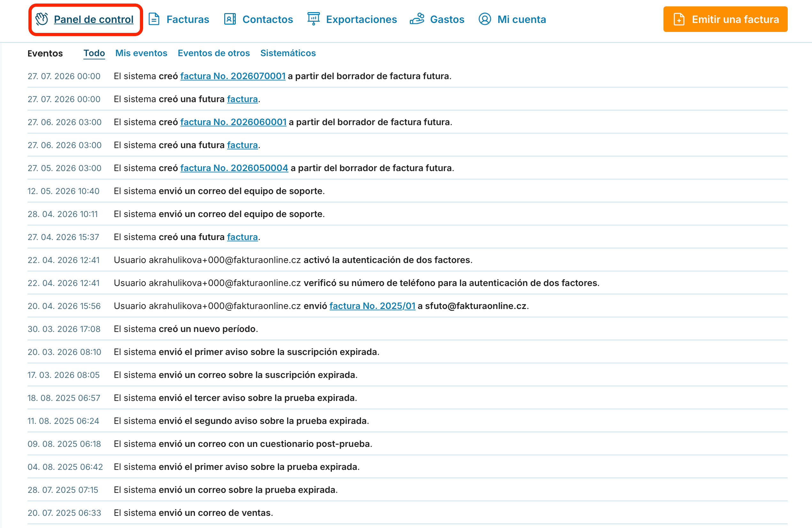Click the new-document icon in the Emitir button

point(679,19)
